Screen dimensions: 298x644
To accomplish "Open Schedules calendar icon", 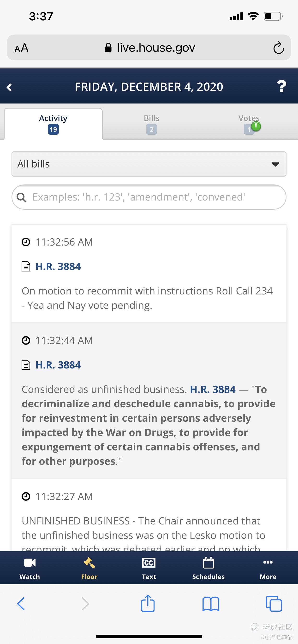I will tap(208, 563).
